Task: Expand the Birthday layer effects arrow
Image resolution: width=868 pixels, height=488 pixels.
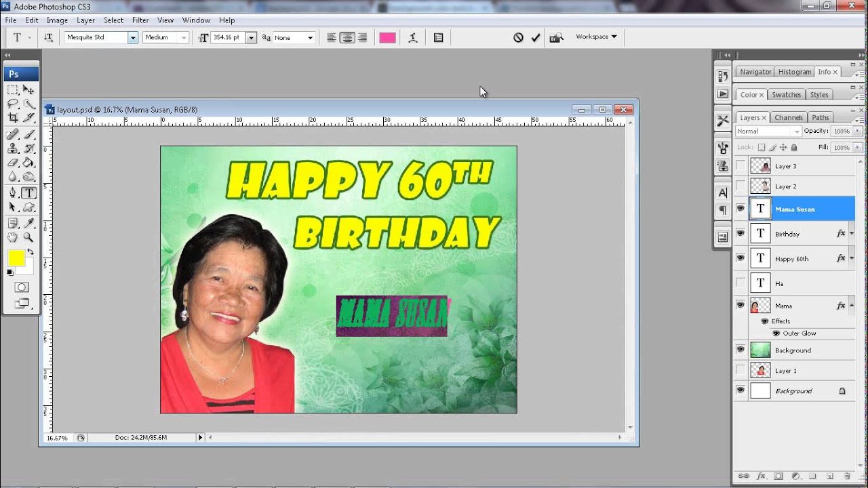Action: click(852, 234)
